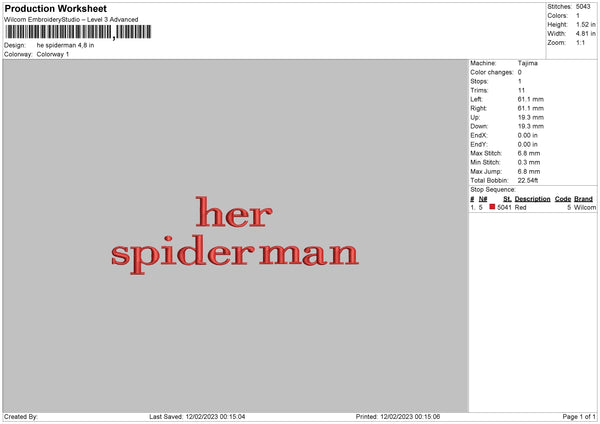The height and width of the screenshot is (424, 600).
Task: Click the Total Bobbin 22.54ft value
Action: 528,180
